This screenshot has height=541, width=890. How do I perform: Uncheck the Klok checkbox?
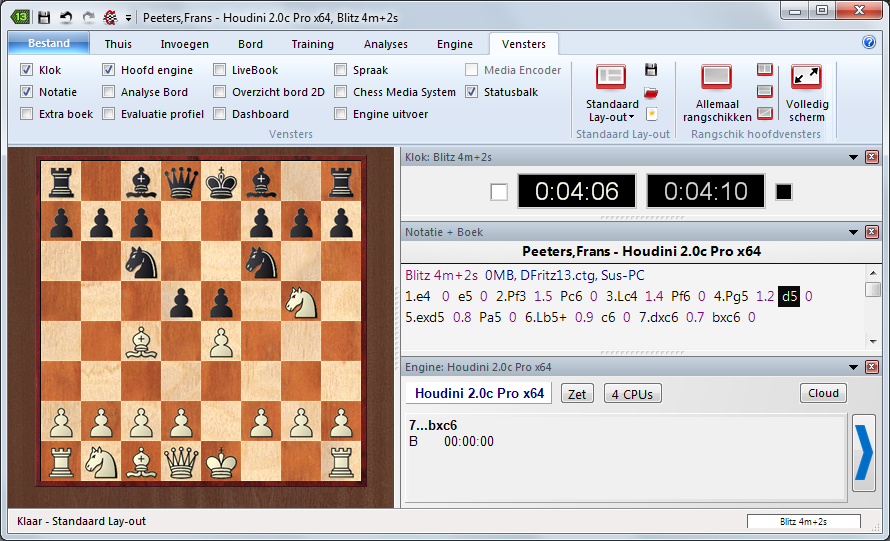click(26, 70)
